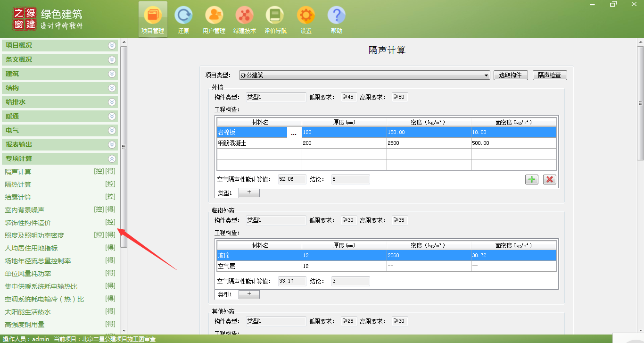Switch to the 类型1 tab under 外墙
Viewport: 644px width, 343px height.
(226, 192)
